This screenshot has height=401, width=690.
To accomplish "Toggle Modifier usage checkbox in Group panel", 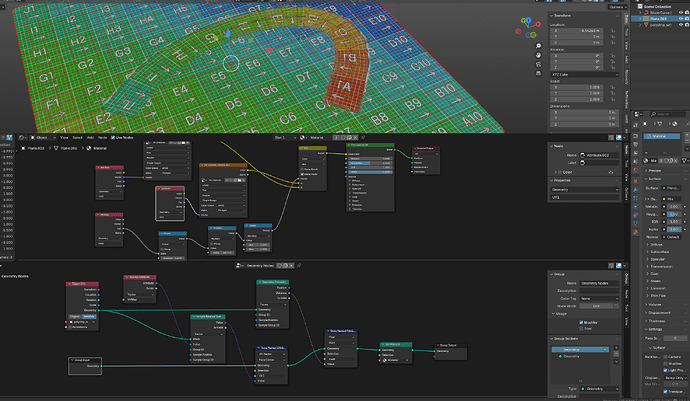I will [581, 323].
